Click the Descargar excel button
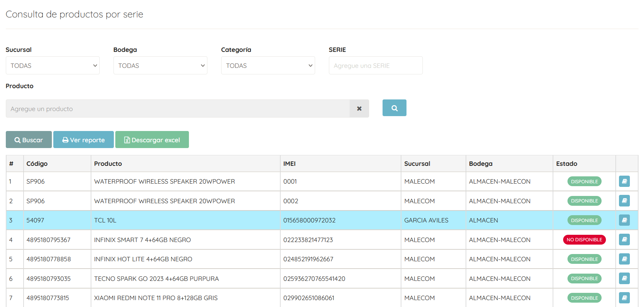The width and height of the screenshot is (644, 307). pyautogui.click(x=152, y=140)
